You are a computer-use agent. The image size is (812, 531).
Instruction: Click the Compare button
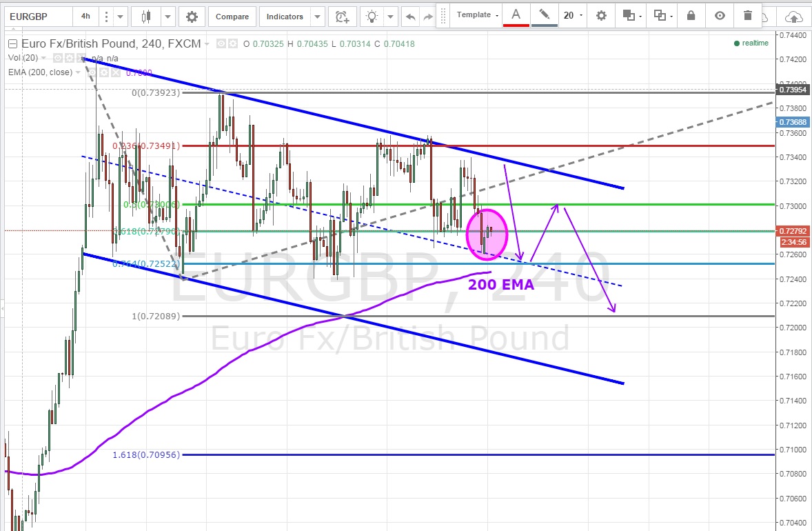232,16
